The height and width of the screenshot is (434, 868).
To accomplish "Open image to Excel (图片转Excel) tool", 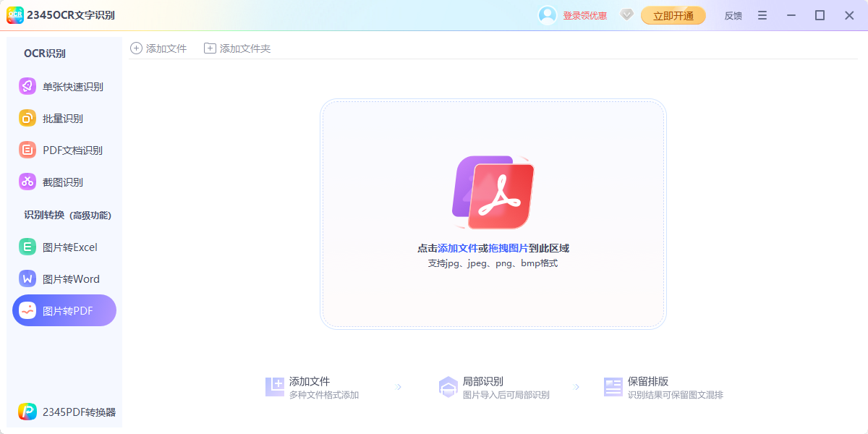I will [69, 247].
